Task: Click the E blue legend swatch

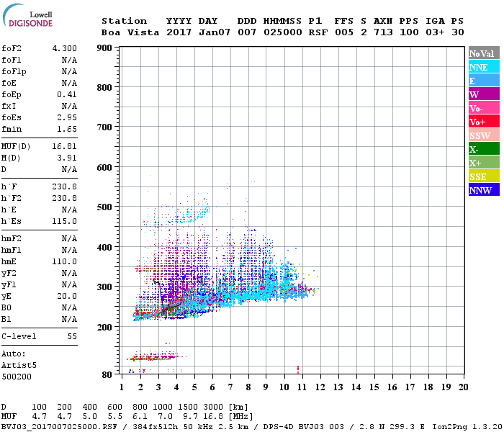Action: coord(484,81)
